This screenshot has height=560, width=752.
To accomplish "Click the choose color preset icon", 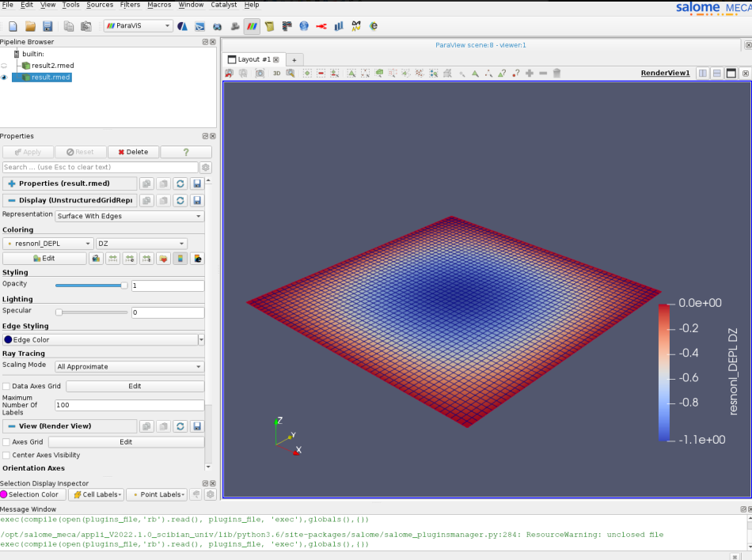I will [164, 258].
